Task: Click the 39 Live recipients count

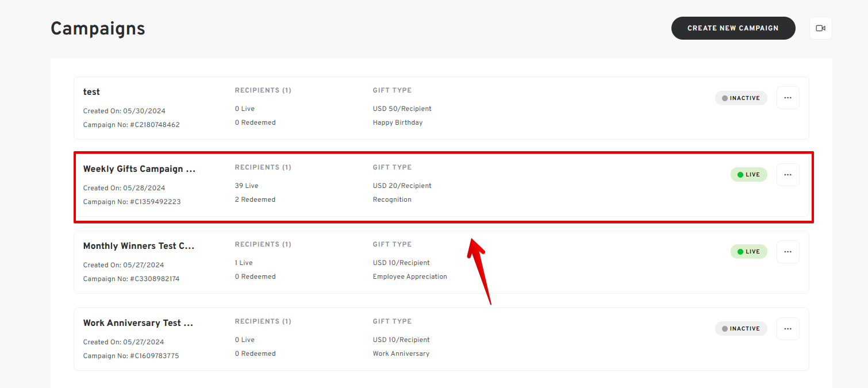Action: (247, 186)
